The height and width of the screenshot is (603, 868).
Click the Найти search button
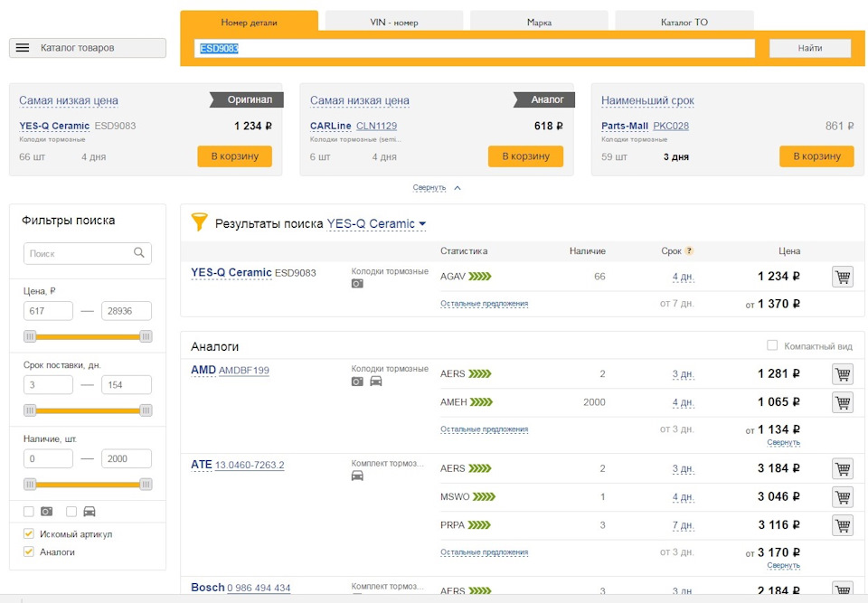click(x=810, y=48)
